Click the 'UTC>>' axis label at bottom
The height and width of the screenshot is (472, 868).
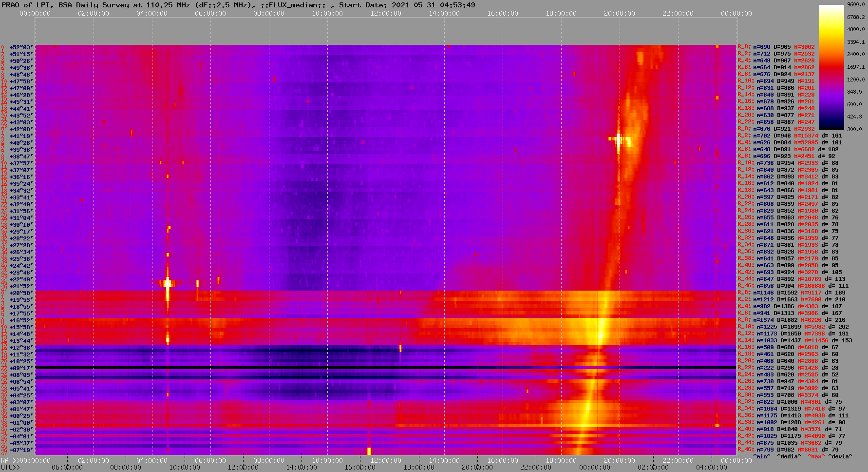pos(10,468)
